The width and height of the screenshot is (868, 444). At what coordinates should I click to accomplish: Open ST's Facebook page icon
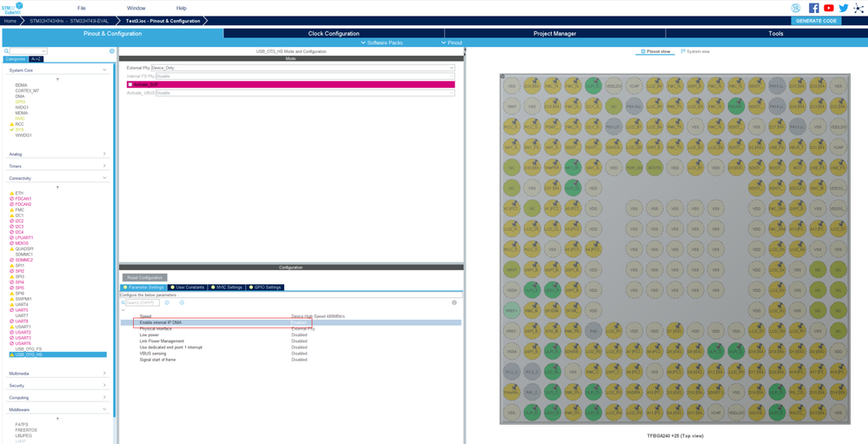(813, 8)
